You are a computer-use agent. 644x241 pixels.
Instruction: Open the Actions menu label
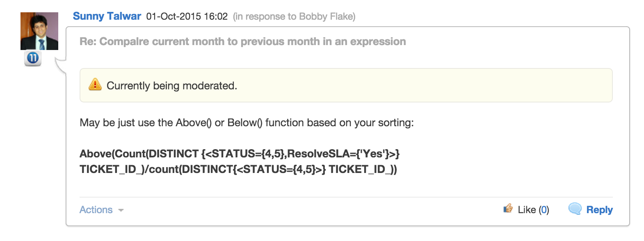pyautogui.click(x=96, y=210)
